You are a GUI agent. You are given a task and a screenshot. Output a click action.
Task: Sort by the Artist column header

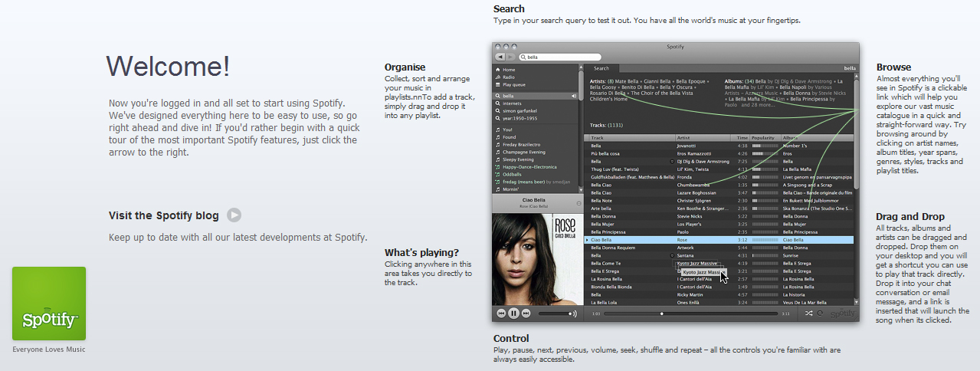703,138
